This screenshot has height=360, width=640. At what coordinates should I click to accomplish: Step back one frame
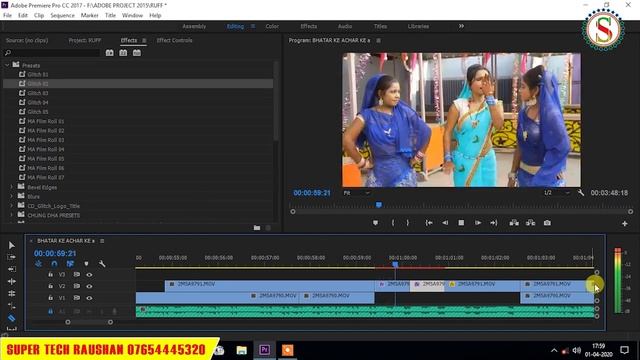[445, 223]
